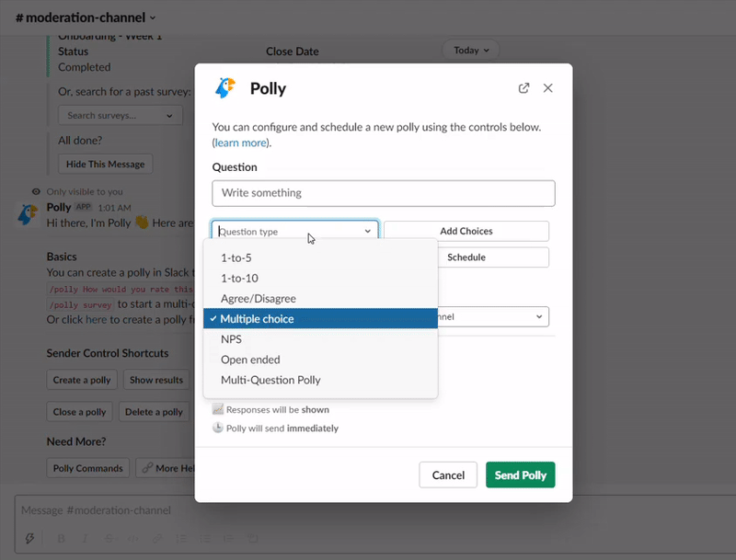Click the bulleted list icon in composer

point(205,539)
